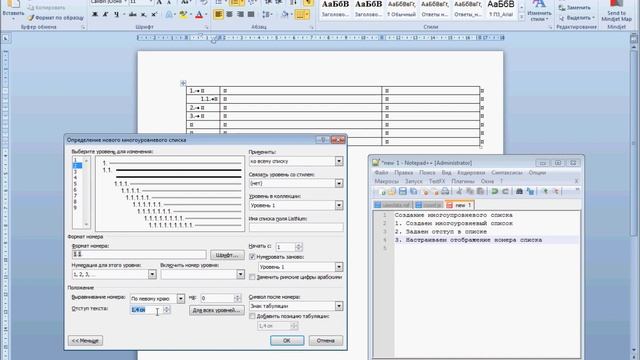
Task: Click the text effects icon in Word ribbon
Action: [x=169, y=15]
